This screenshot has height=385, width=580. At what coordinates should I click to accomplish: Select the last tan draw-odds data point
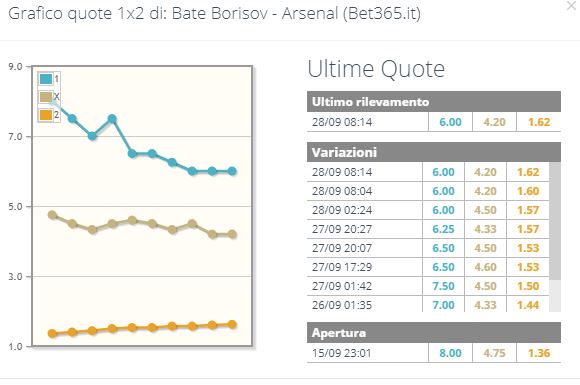tap(232, 234)
